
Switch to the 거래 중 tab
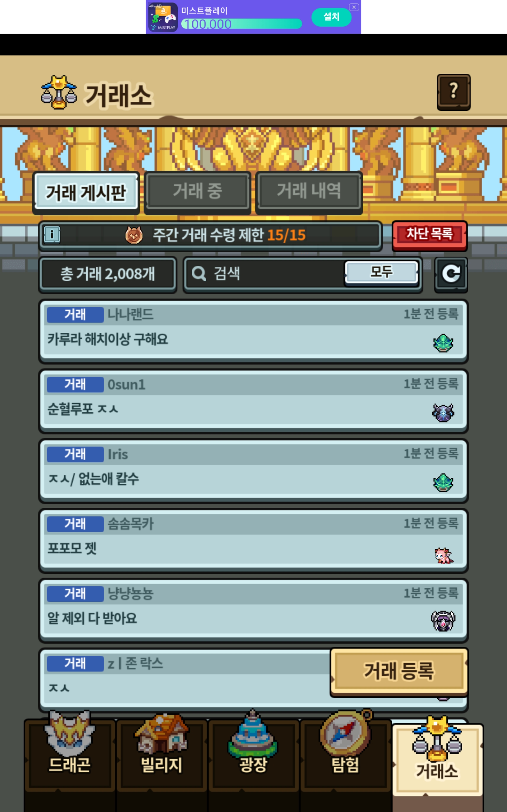tap(197, 192)
